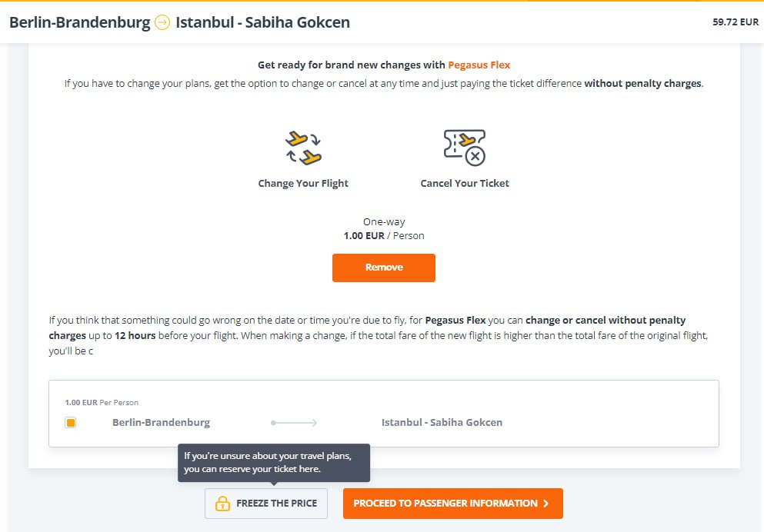
Task: Click the Change Your Flight label
Action: click(x=303, y=184)
